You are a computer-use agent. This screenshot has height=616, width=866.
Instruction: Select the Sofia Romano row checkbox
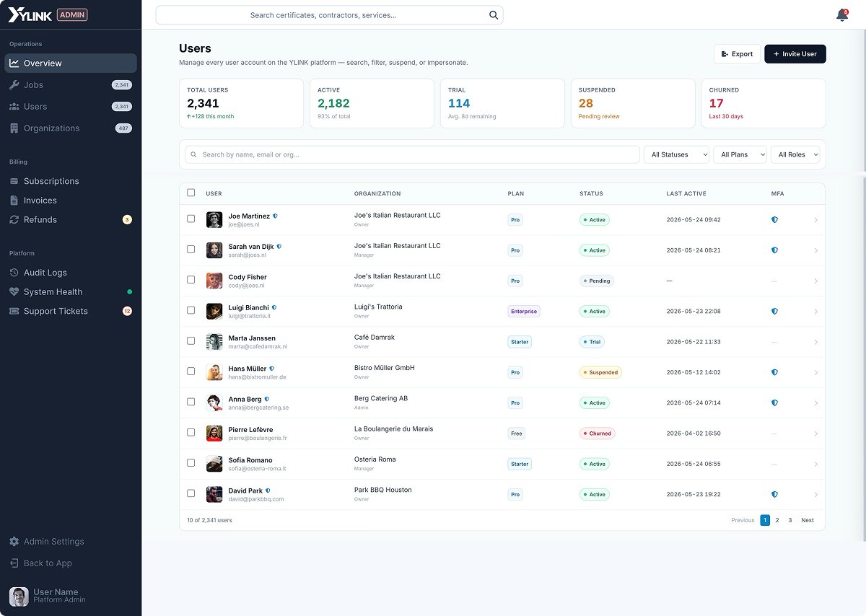coord(191,462)
